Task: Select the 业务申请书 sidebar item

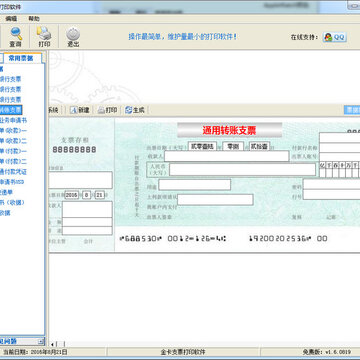Action: pyautogui.click(x=13, y=120)
